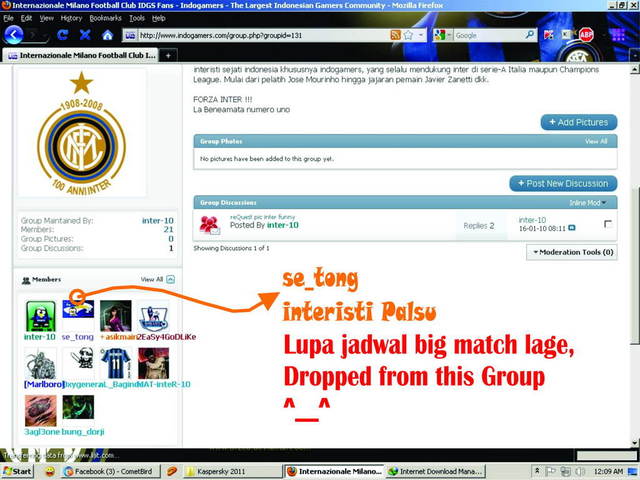Click Posted By inter-10 link
Viewport: 640px width, 480px height.
282,225
